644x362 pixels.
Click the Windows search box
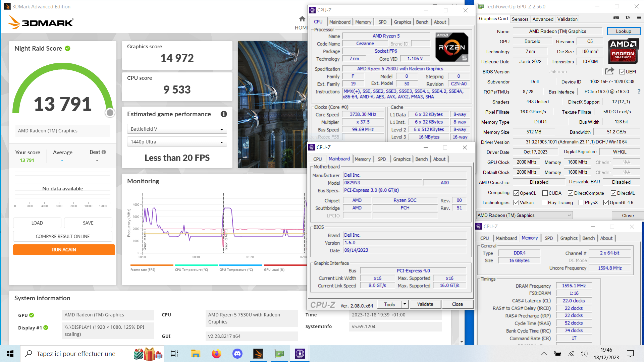(92, 354)
